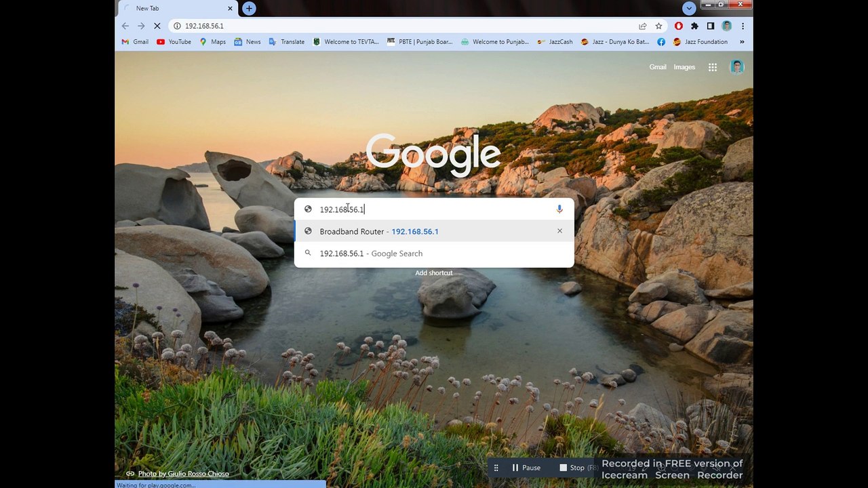868x488 pixels.
Task: Start voice search with microphone
Action: 559,209
